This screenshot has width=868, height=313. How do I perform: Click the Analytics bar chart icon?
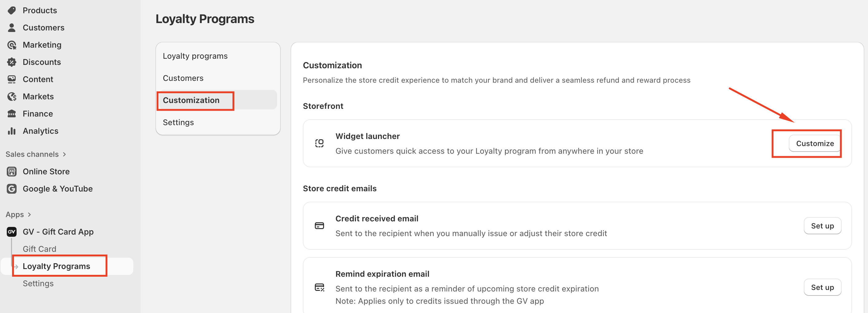tap(12, 131)
